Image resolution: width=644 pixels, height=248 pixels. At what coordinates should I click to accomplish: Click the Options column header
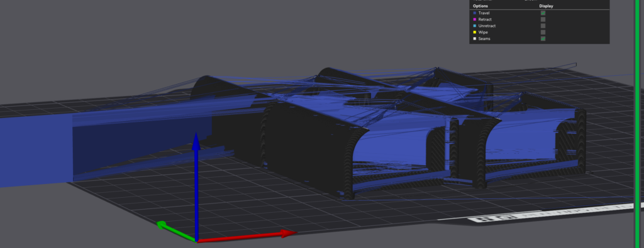pyautogui.click(x=480, y=6)
